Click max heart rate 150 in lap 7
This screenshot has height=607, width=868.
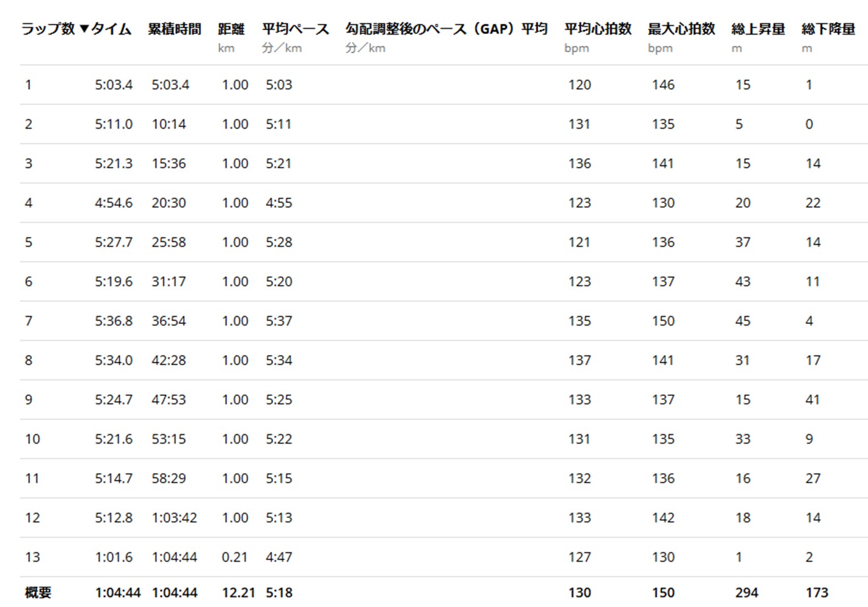(663, 321)
